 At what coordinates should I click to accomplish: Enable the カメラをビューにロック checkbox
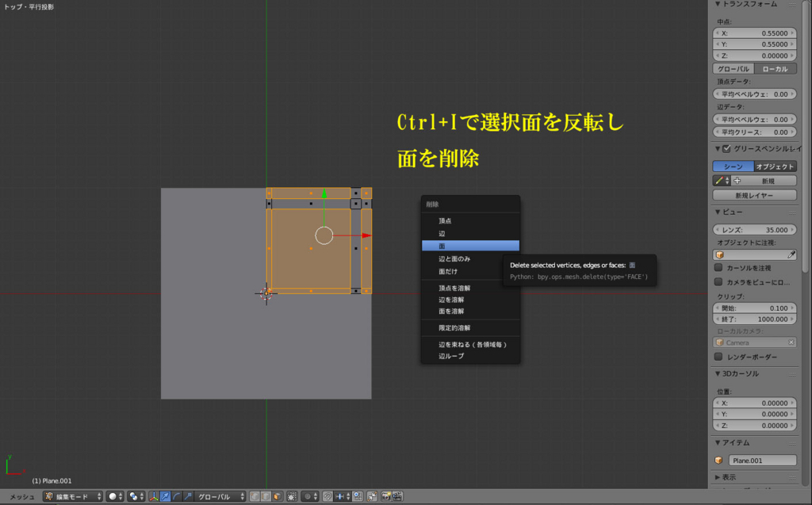[718, 281]
